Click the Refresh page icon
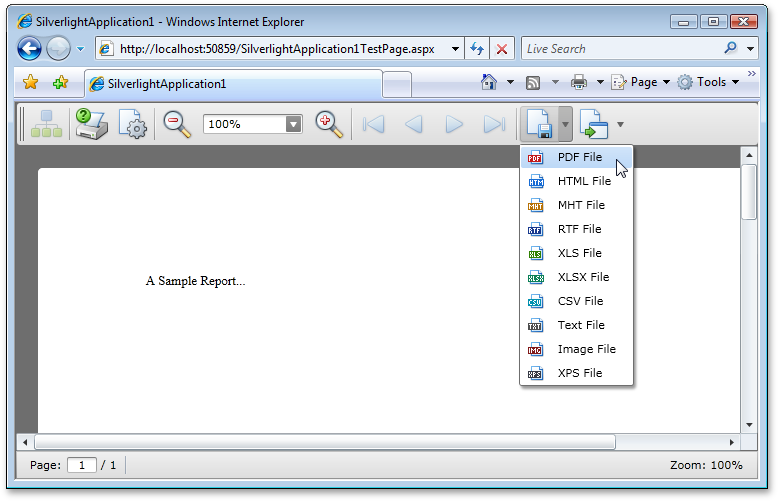This screenshot has width=778, height=501. coord(477,49)
